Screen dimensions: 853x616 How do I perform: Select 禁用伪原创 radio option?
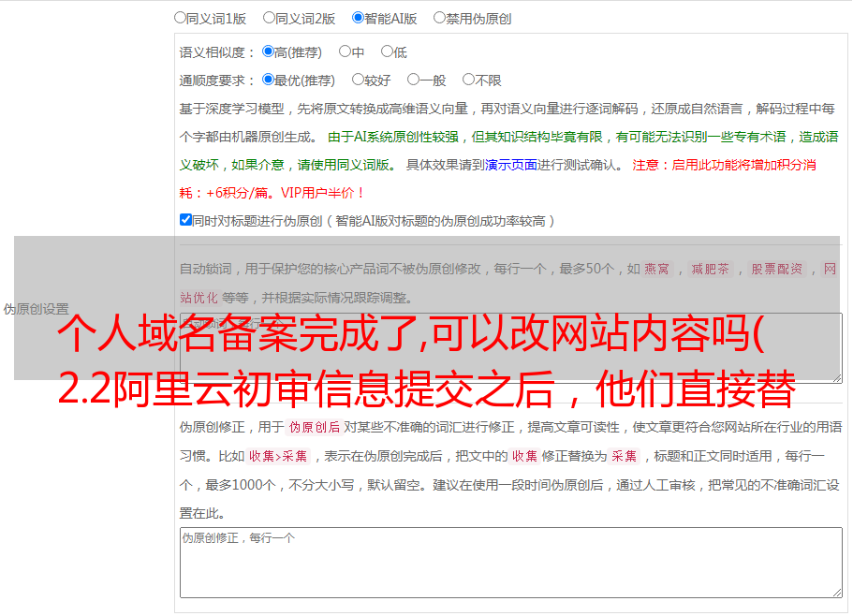click(439, 18)
